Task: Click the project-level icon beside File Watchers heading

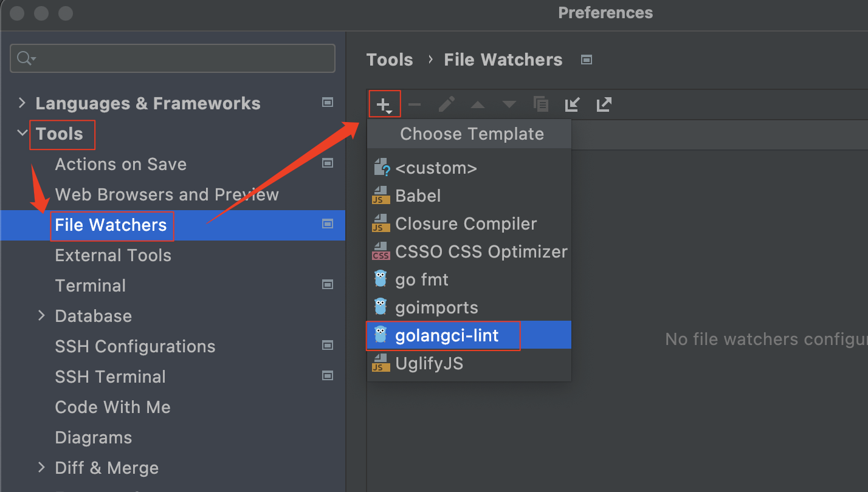Action: click(587, 60)
